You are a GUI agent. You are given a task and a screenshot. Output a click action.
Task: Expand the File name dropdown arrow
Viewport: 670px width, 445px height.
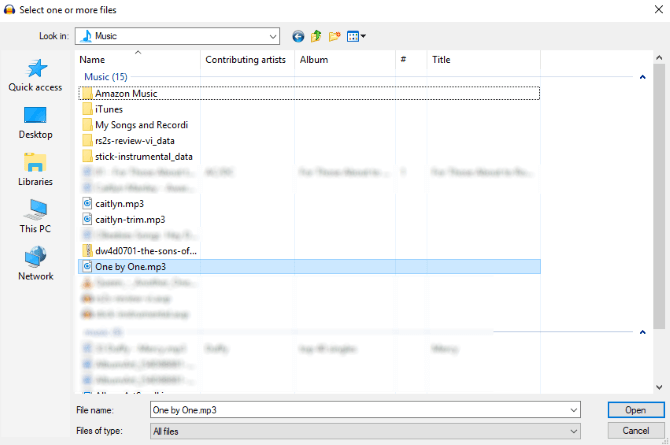[x=573, y=410]
